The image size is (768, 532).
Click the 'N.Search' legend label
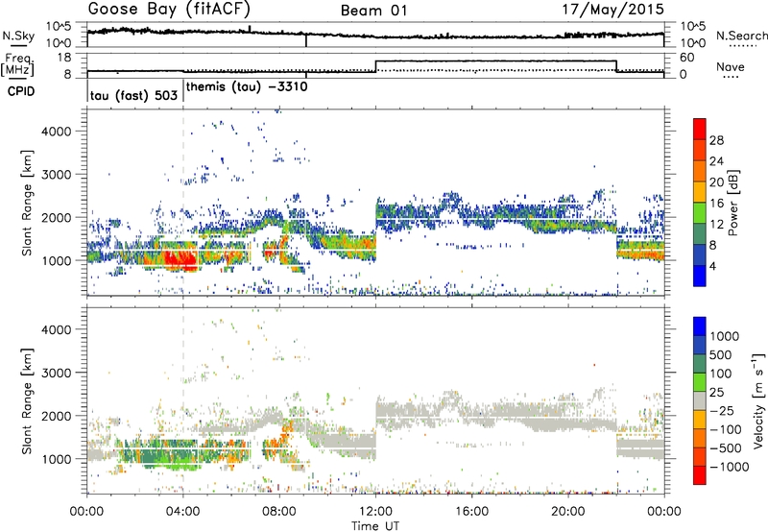coord(742,36)
